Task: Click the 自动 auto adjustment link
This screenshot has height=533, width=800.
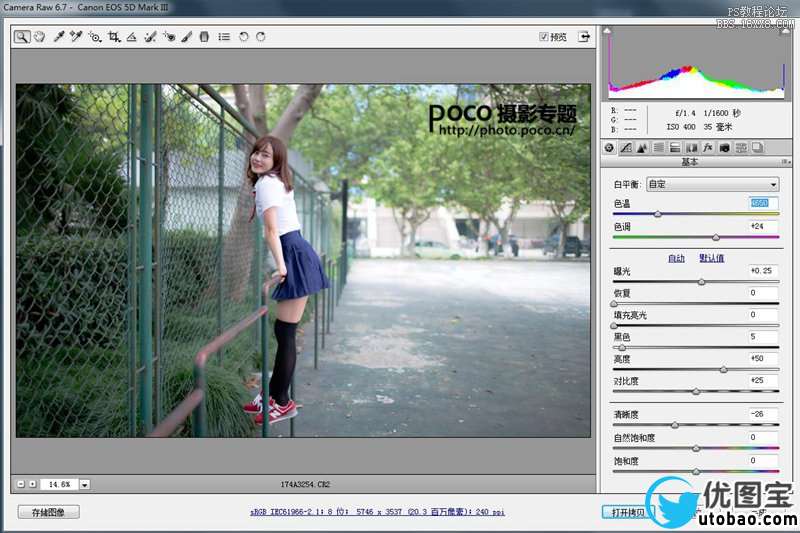Action: [676, 258]
